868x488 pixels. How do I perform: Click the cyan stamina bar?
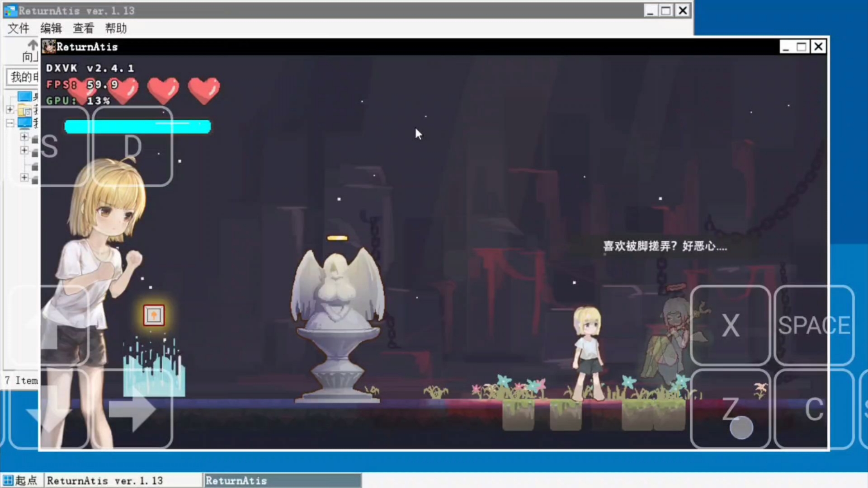pyautogui.click(x=137, y=127)
